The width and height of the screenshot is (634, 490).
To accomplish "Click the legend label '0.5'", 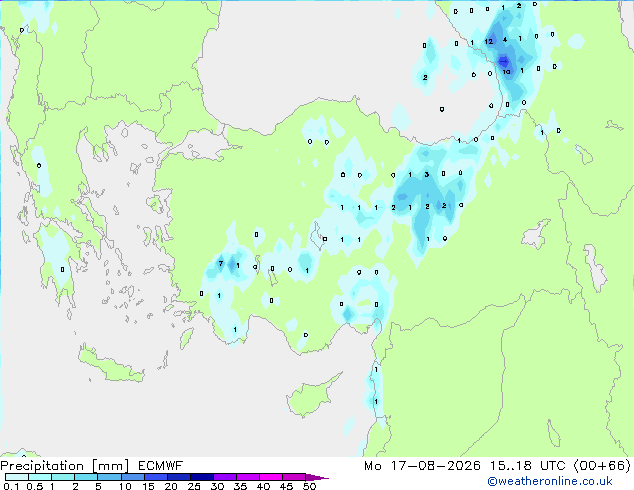I will [35, 486].
